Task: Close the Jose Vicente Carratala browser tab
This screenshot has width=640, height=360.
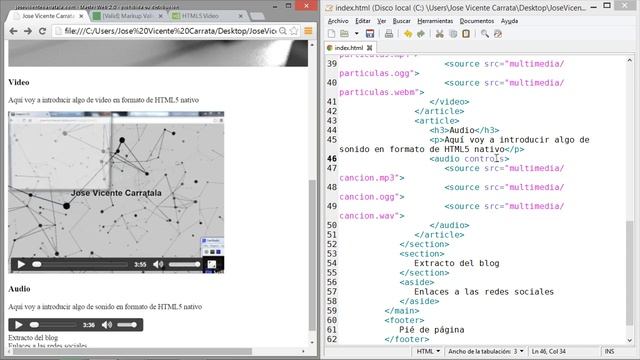Action: coord(81,16)
